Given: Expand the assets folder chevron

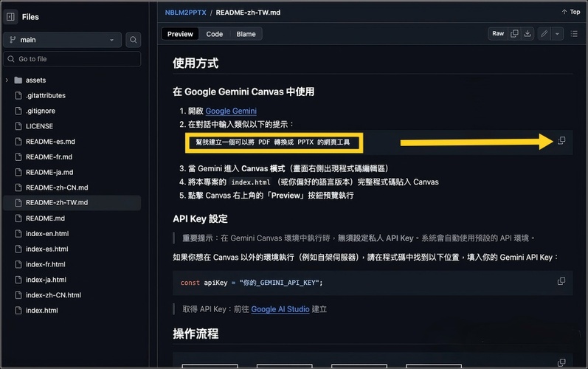Looking at the screenshot, I should click(7, 80).
